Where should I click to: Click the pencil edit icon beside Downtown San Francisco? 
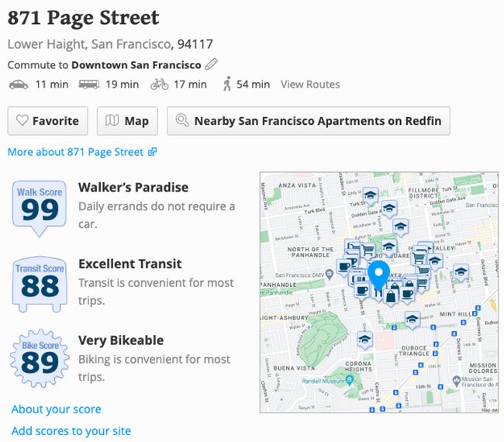pos(211,64)
